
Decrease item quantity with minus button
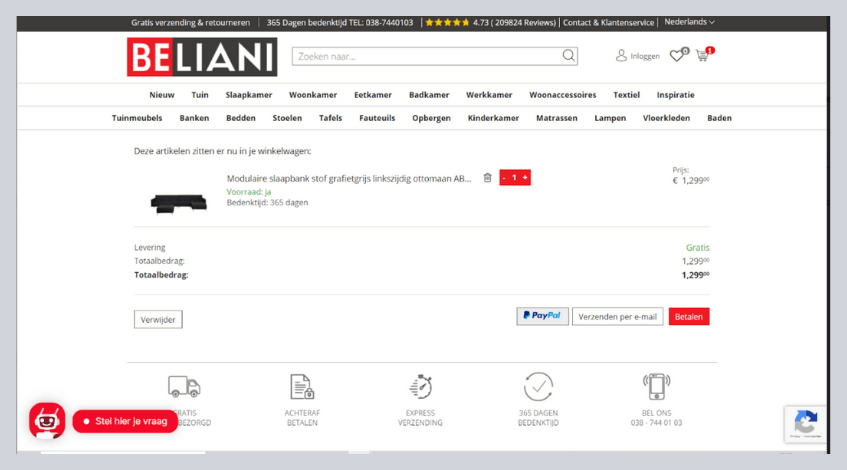[504, 178]
